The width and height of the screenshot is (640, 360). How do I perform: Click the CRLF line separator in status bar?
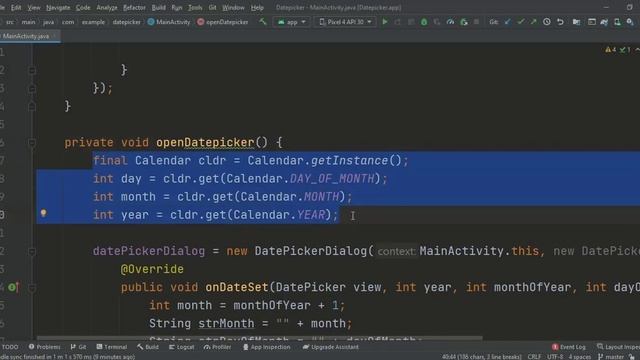pyautogui.click(x=534, y=357)
